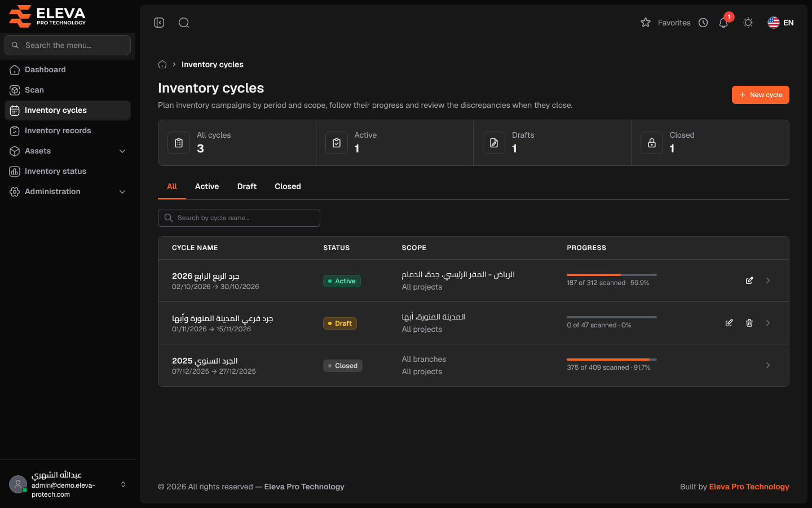Delete the Draft cycle with trash icon
Image resolution: width=812 pixels, height=508 pixels.
[x=749, y=323]
